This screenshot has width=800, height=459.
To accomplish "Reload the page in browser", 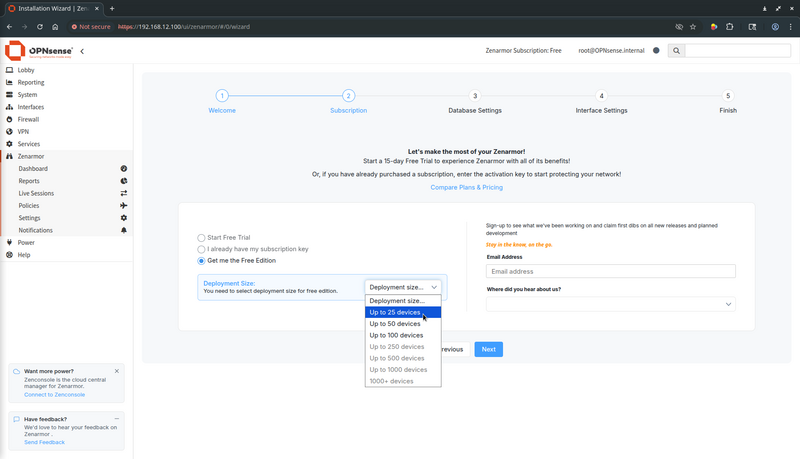I will [40, 27].
